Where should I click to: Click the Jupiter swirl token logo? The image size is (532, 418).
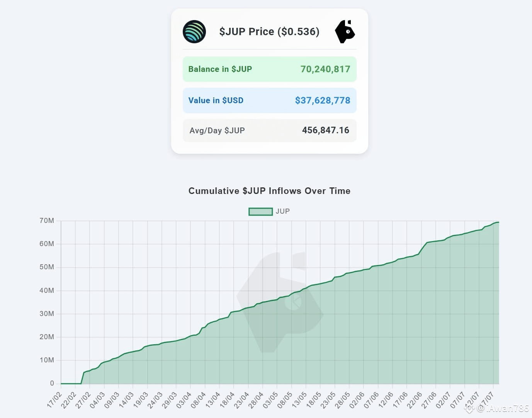tap(194, 32)
